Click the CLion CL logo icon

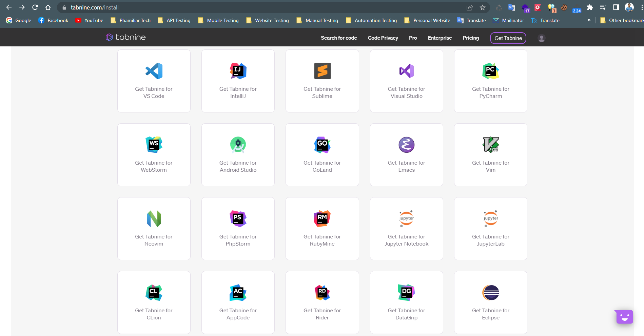[154, 293]
